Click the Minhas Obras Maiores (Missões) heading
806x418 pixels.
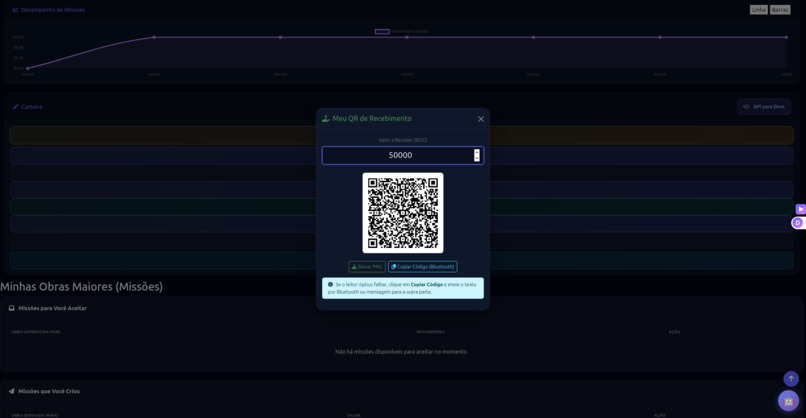pos(81,287)
